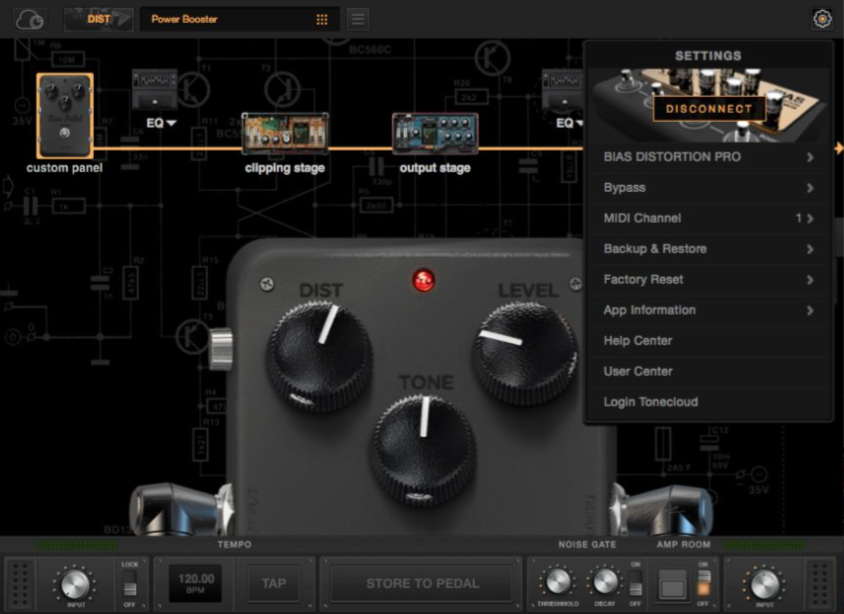Viewport: 844px width, 614px height.
Task: Click the NOISE GATE section label
Action: pos(587,545)
